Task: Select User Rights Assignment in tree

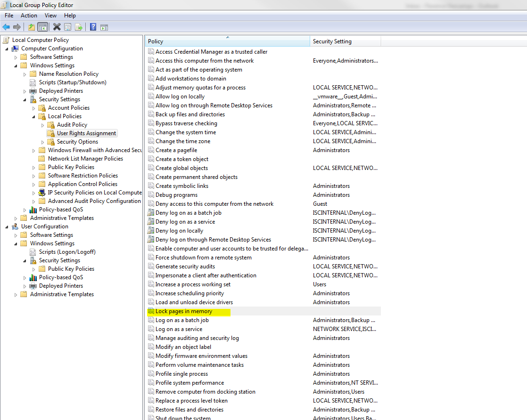Action: point(86,133)
